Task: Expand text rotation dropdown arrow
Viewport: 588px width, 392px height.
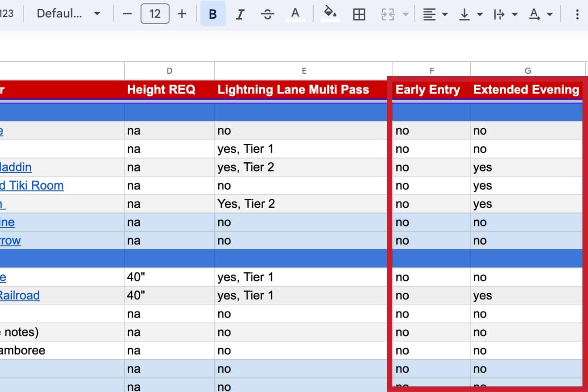Action: point(550,14)
